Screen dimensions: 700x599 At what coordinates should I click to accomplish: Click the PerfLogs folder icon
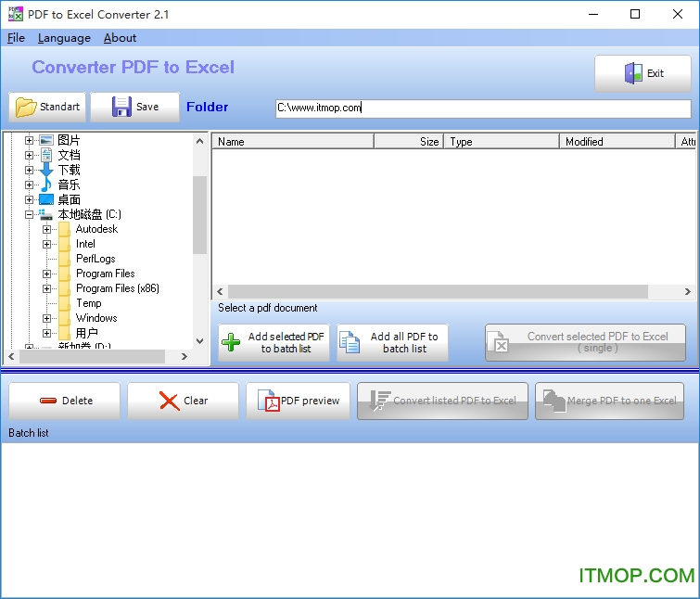[64, 259]
